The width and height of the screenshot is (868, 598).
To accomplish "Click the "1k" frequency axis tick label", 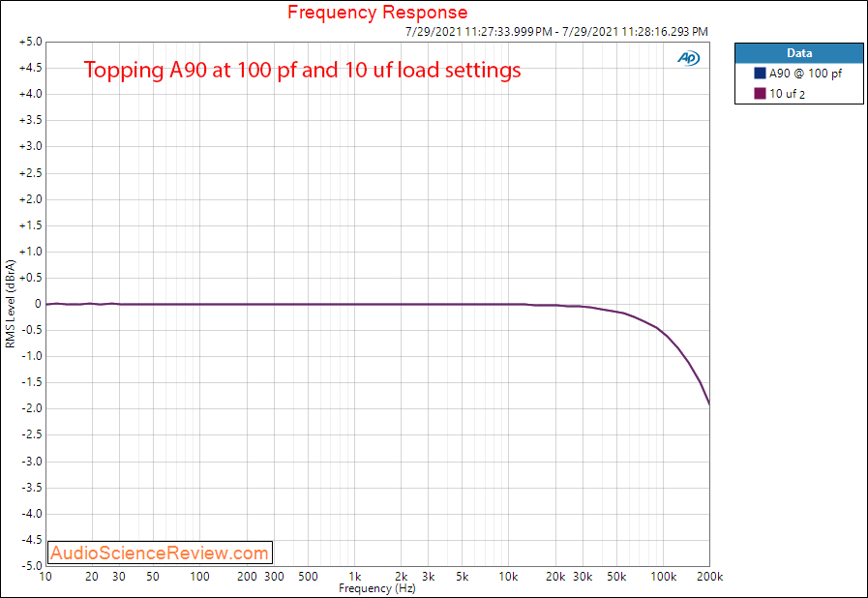I will (x=355, y=577).
